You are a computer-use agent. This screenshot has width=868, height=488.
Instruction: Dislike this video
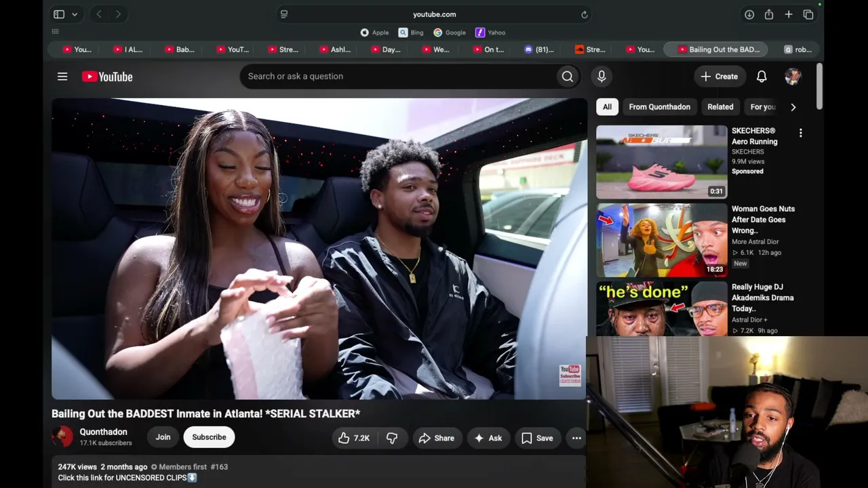click(x=392, y=438)
